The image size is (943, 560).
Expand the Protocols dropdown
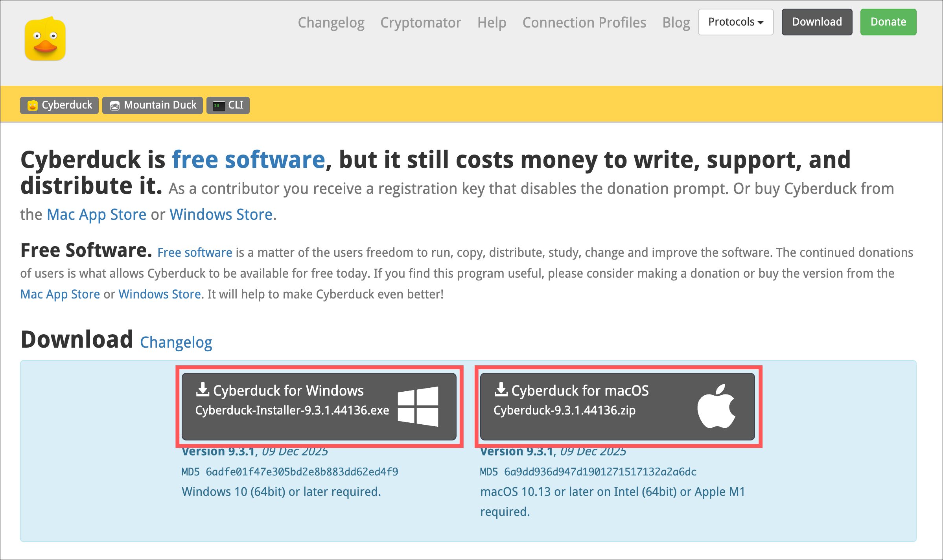point(735,22)
